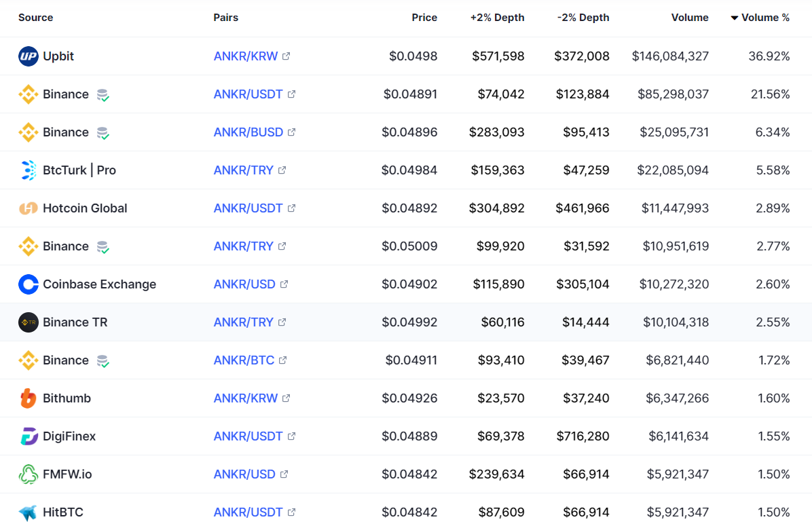Click the reserves badge beside Binance ANKR/BUSD

click(103, 133)
